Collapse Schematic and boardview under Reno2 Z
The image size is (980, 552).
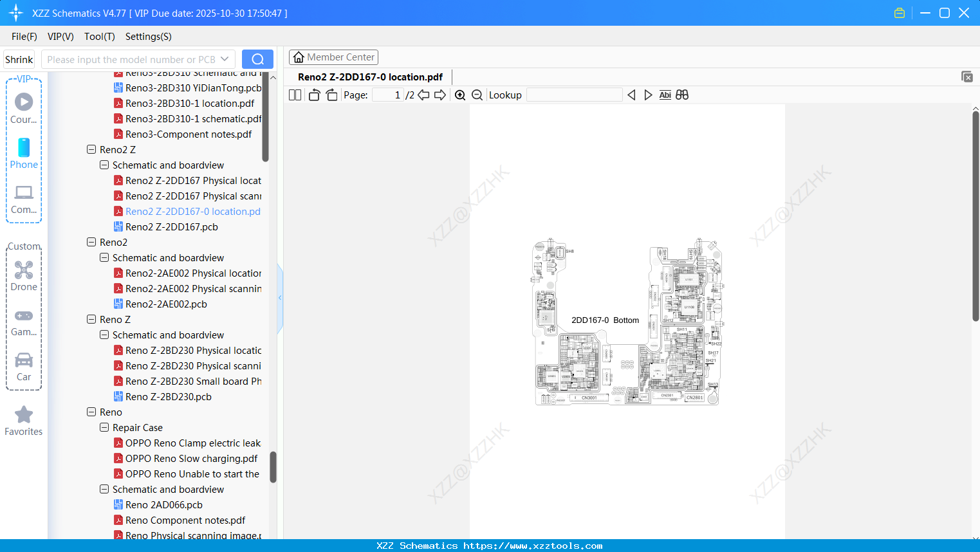coord(104,165)
